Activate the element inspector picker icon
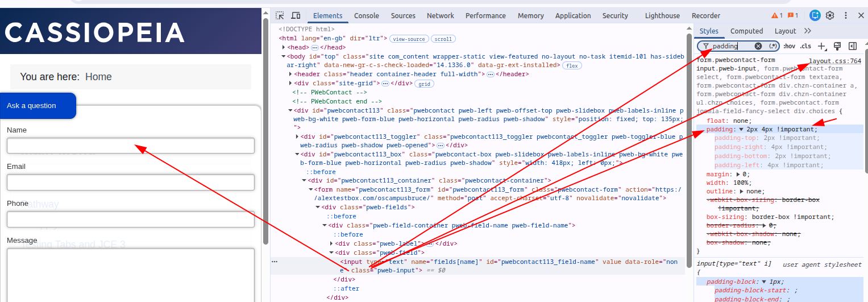 coord(280,15)
